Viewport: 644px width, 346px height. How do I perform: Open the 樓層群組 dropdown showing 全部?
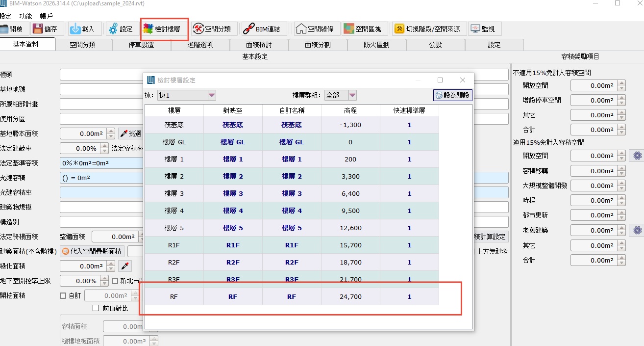[x=352, y=95]
